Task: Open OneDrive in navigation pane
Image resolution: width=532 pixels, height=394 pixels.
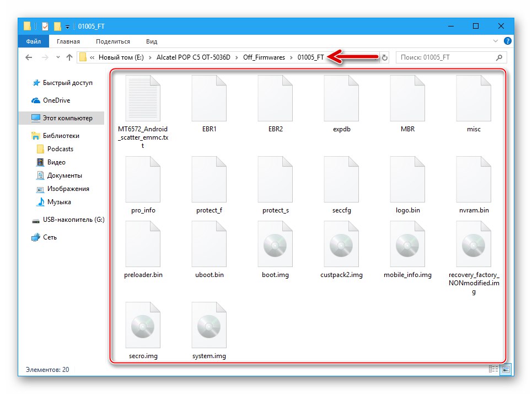Action: click(x=51, y=100)
